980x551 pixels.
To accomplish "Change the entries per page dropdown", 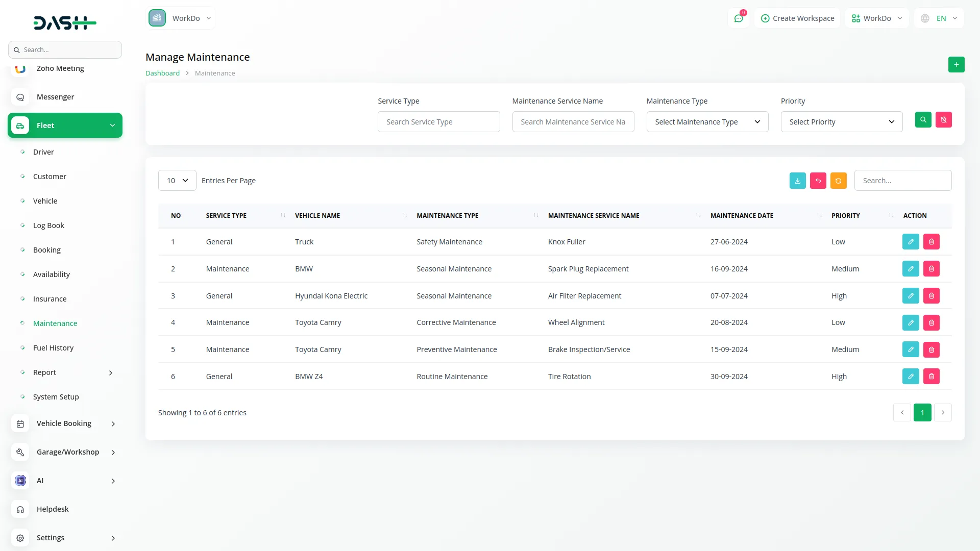I will pos(177,181).
